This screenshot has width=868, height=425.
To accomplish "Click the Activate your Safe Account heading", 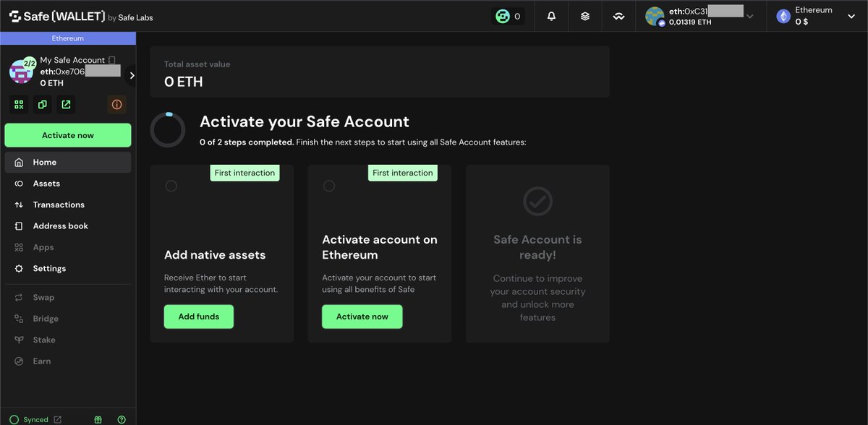I will tap(305, 121).
